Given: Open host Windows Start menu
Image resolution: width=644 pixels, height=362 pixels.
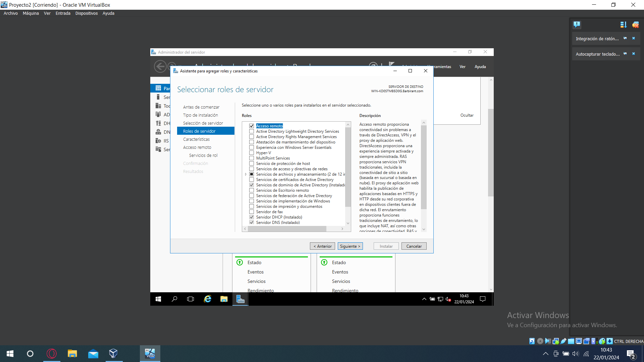Looking at the screenshot, I should (x=10, y=354).
